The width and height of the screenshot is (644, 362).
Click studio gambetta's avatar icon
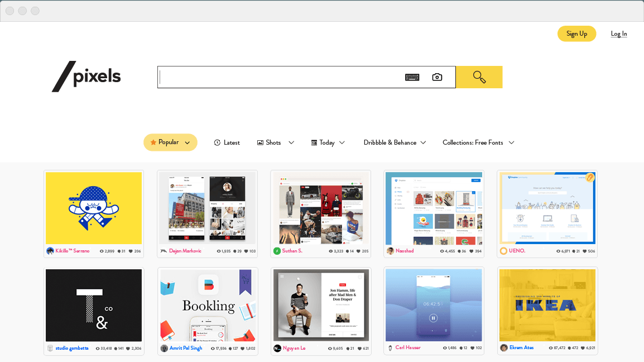pos(50,349)
